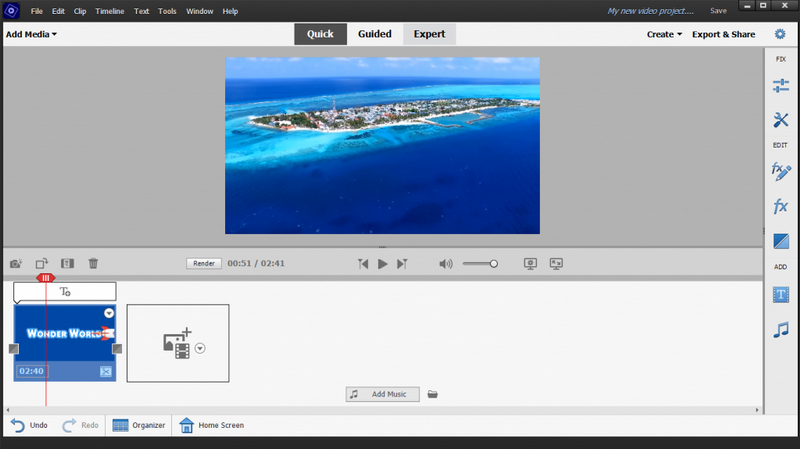Expand the Add Media dropdown

click(x=31, y=34)
